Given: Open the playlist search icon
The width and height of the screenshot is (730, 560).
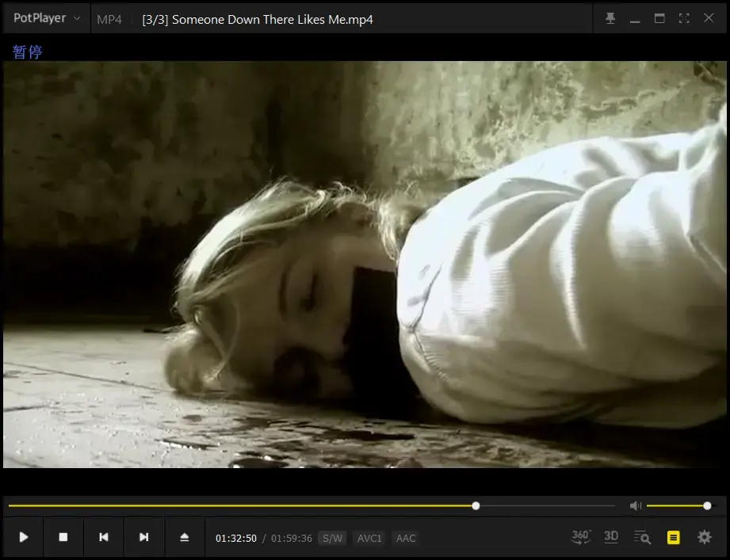Looking at the screenshot, I should (x=642, y=537).
